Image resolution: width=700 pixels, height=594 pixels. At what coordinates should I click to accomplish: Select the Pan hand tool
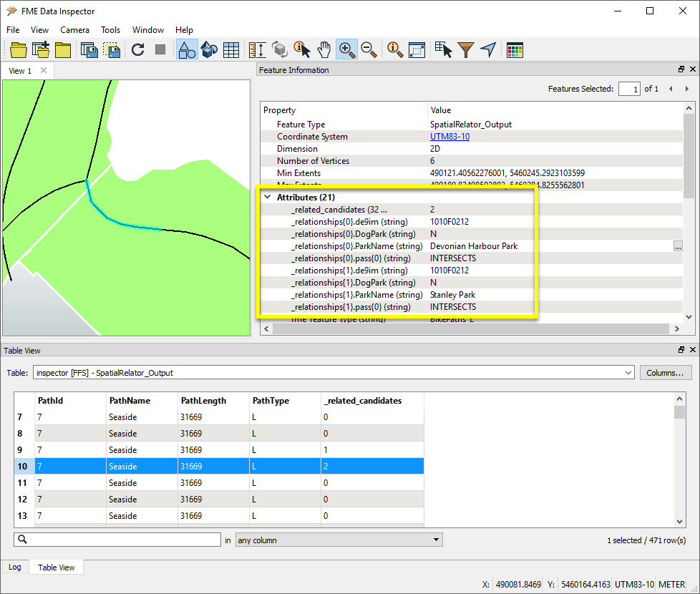click(324, 49)
